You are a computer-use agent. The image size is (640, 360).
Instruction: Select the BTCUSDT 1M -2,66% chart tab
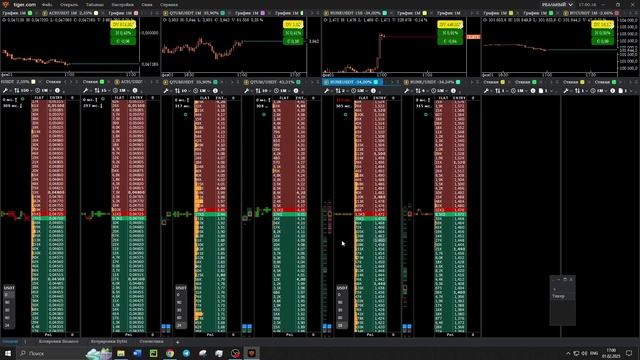click(x=591, y=13)
